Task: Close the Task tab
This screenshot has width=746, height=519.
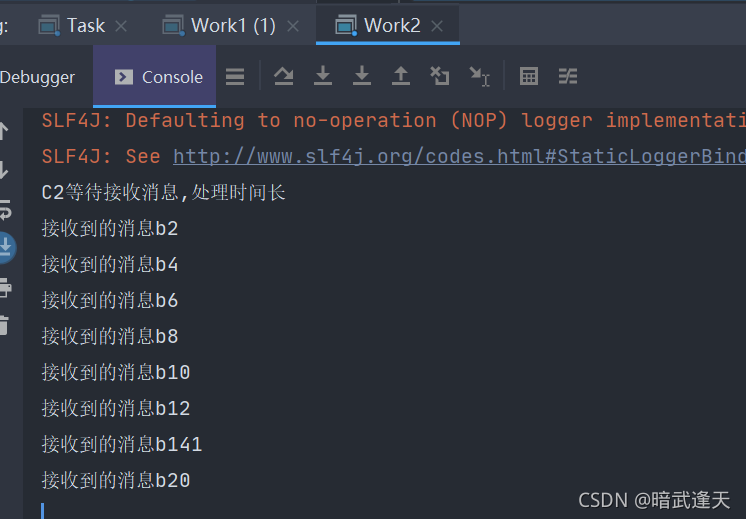Action: (121, 26)
